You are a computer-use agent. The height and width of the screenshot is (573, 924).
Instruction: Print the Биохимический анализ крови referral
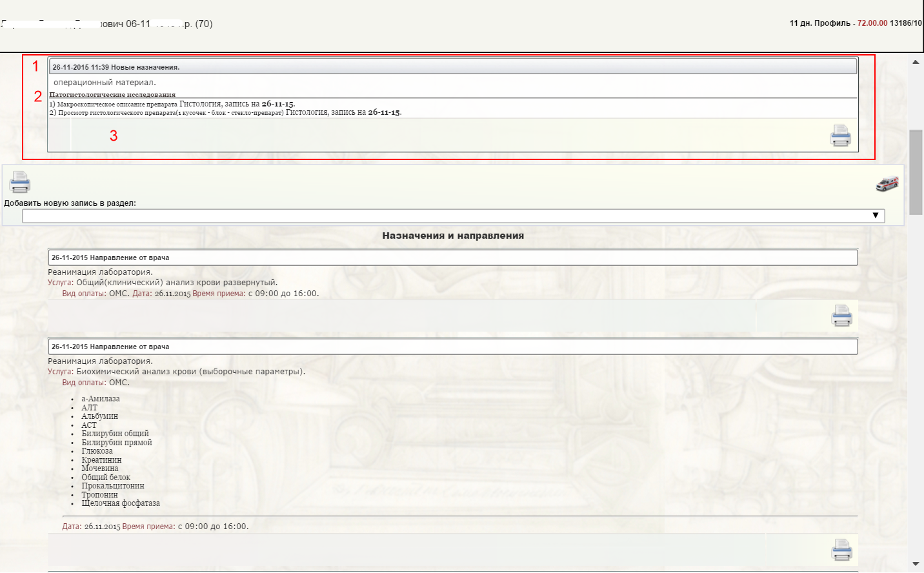click(841, 550)
